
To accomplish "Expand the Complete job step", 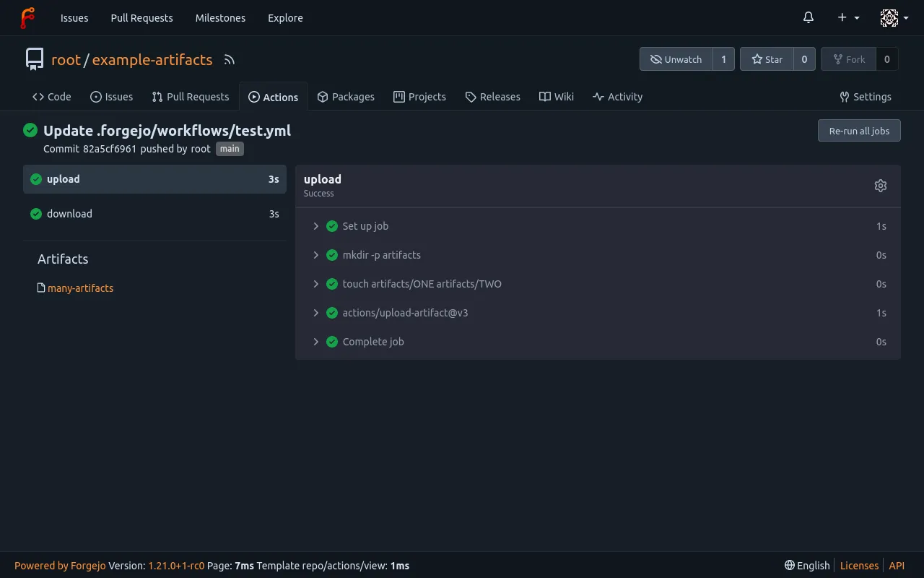I will tap(373, 342).
